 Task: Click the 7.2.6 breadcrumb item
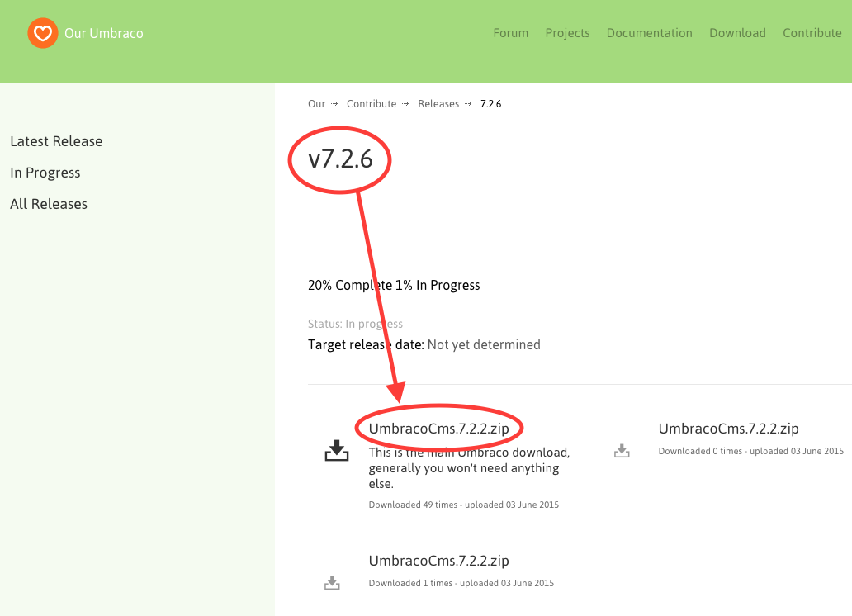click(490, 104)
